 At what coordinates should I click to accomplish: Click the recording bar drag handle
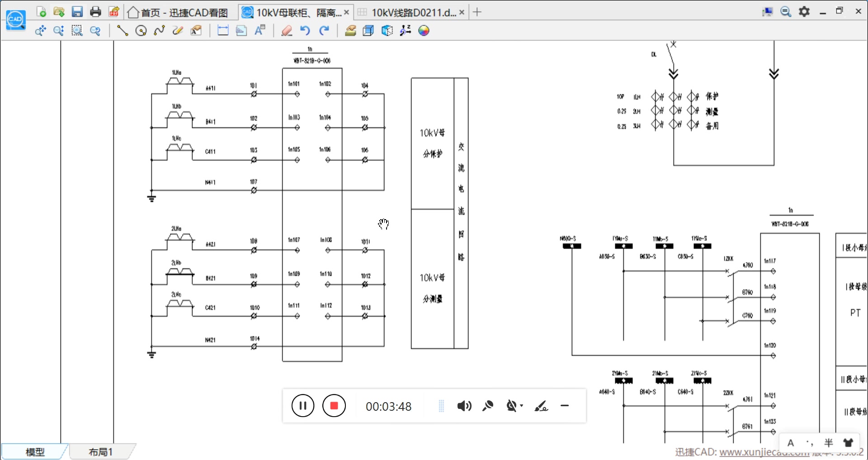click(442, 406)
